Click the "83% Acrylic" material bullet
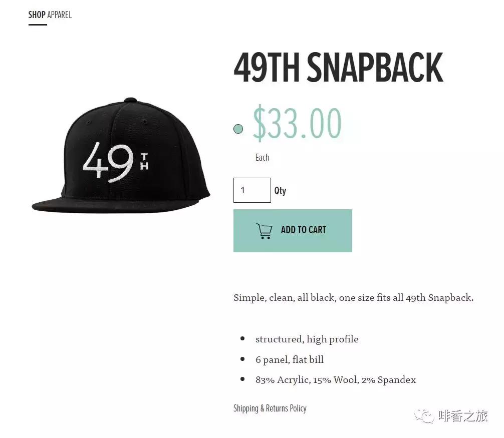The height and width of the screenshot is (438, 504). pos(335,380)
